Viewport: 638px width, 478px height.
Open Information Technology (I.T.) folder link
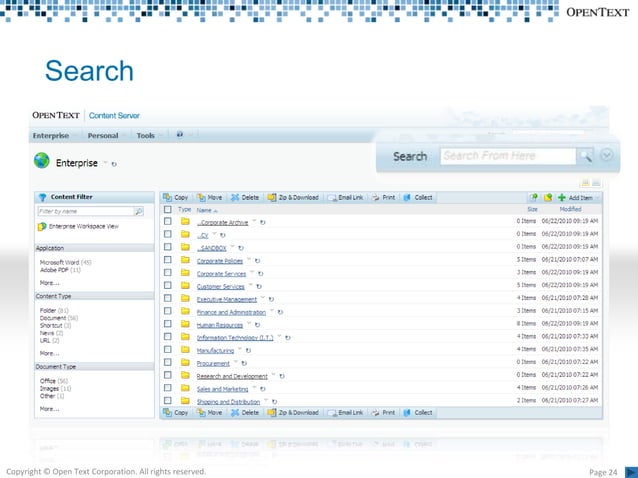[235, 338]
